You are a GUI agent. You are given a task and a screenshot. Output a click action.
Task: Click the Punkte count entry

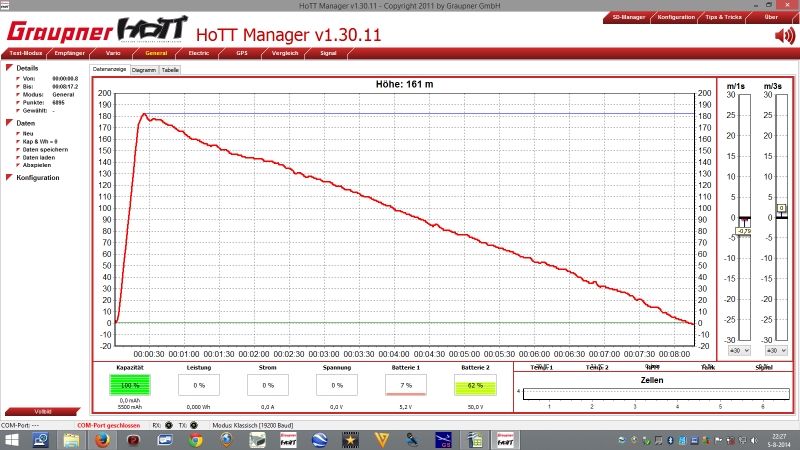click(40, 103)
